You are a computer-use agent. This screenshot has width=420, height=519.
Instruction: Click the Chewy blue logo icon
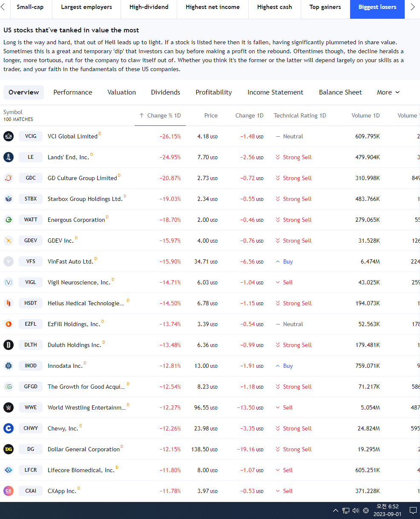9,428
